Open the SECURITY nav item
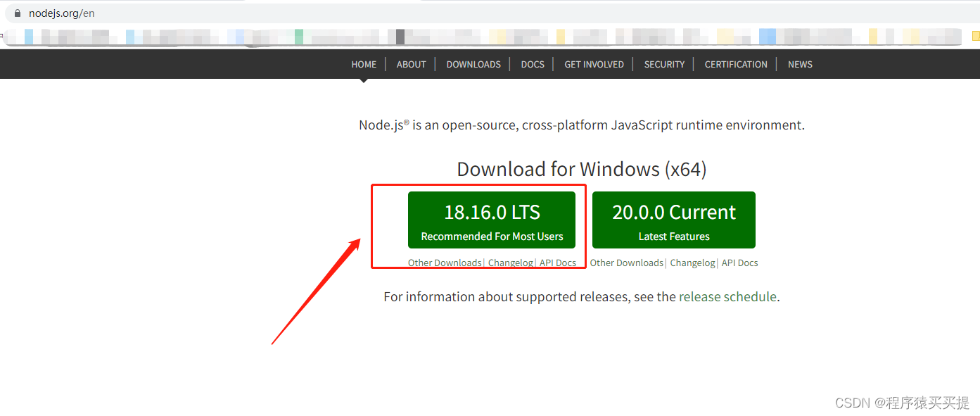Viewport: 980px width, 416px height. (664, 64)
